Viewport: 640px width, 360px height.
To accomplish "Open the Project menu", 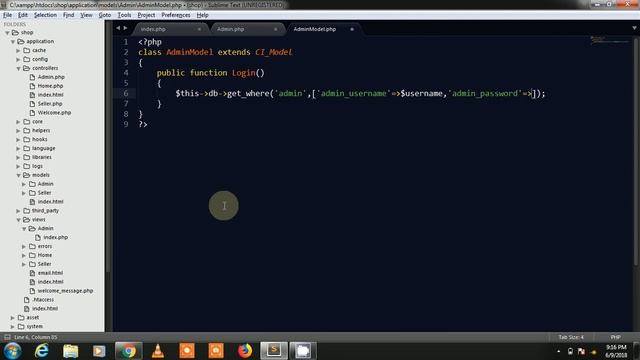I will pyautogui.click(x=146, y=15).
